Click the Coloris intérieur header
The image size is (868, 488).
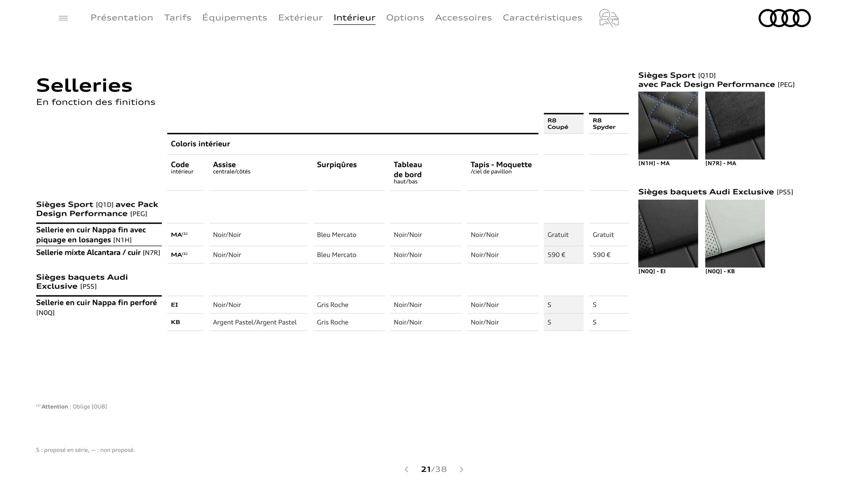point(200,144)
